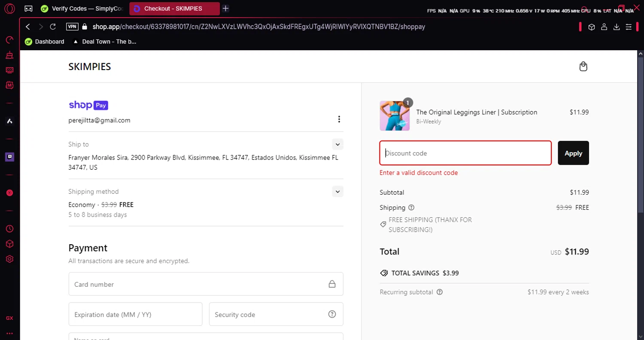Open Deal Town bookmark

[105, 42]
